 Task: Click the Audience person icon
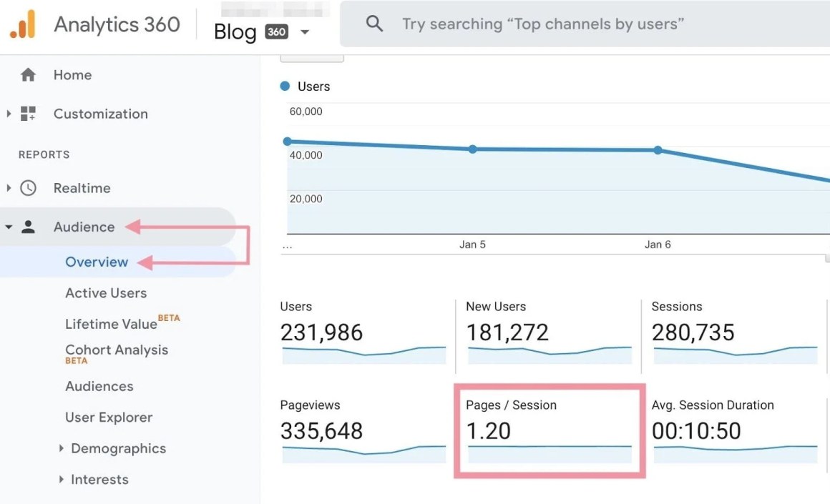pyautogui.click(x=27, y=227)
